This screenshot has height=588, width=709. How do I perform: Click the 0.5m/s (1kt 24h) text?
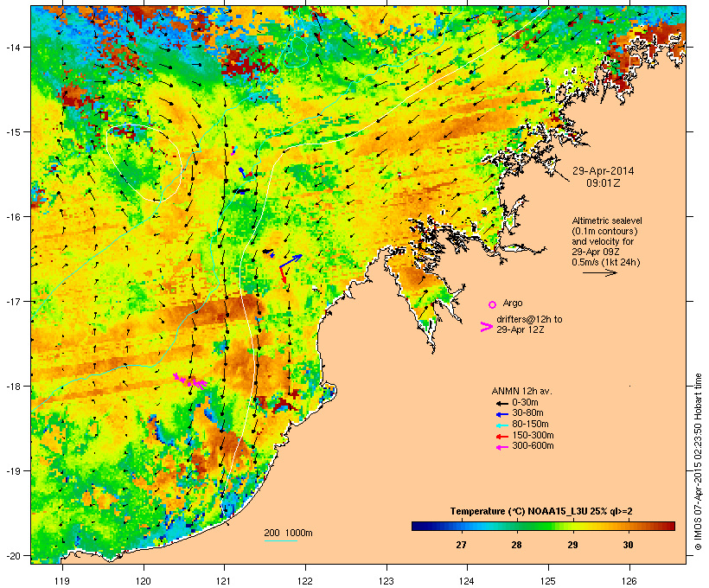pos(606,262)
